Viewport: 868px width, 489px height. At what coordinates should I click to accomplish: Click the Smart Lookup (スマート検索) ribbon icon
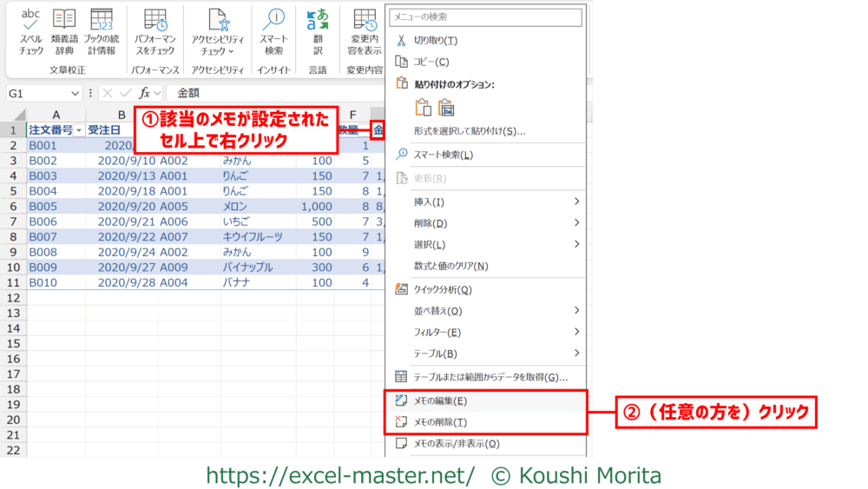pos(273,31)
